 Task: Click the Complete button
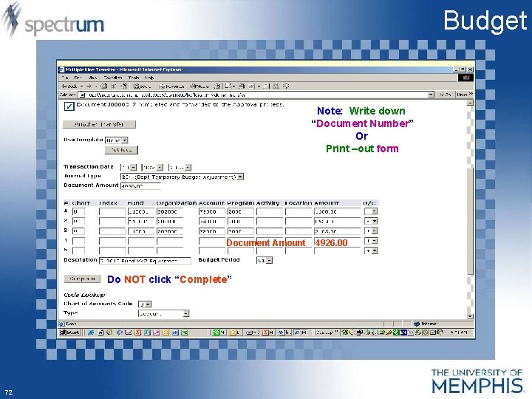(83, 279)
